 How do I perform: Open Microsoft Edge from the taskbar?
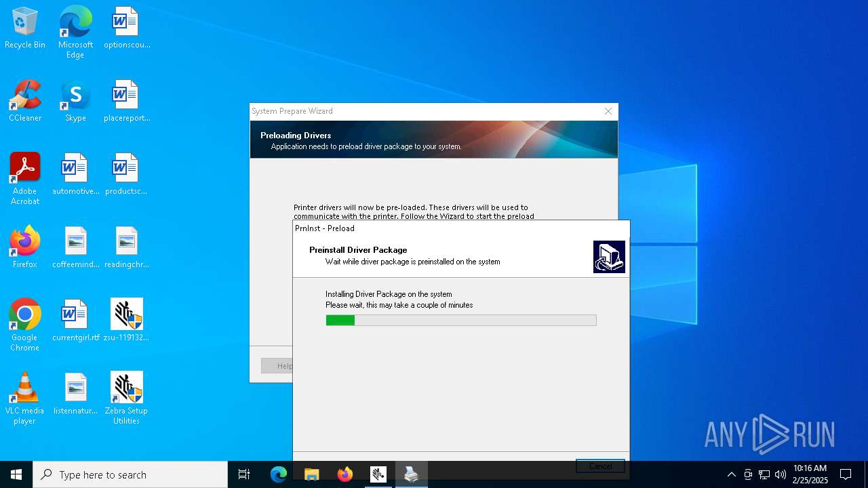(x=279, y=474)
